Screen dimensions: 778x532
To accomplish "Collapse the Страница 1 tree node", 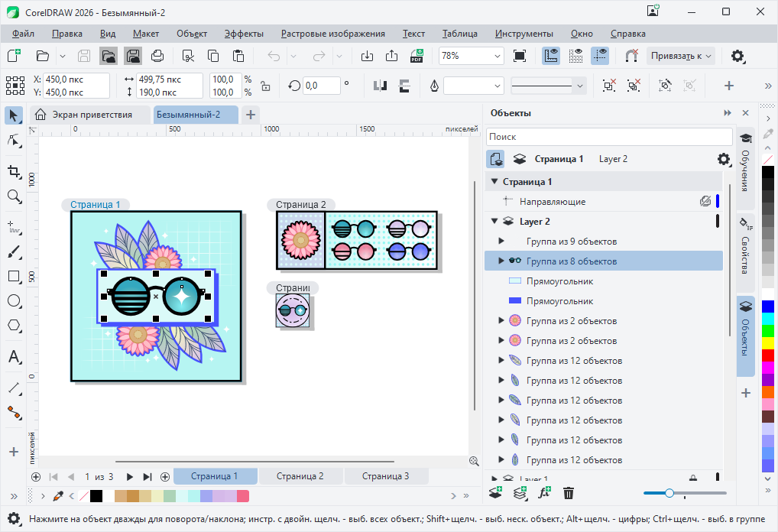I will 494,181.
